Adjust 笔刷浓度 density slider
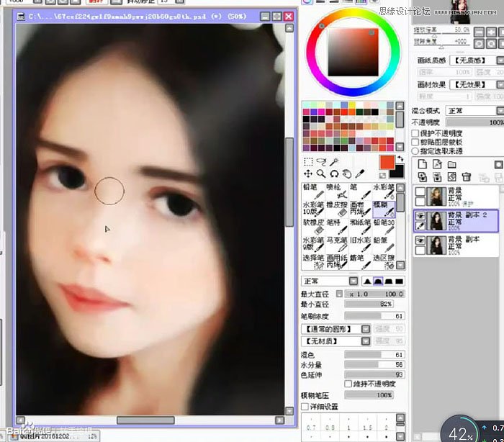Viewport: 504px width, 442px height. click(374, 316)
